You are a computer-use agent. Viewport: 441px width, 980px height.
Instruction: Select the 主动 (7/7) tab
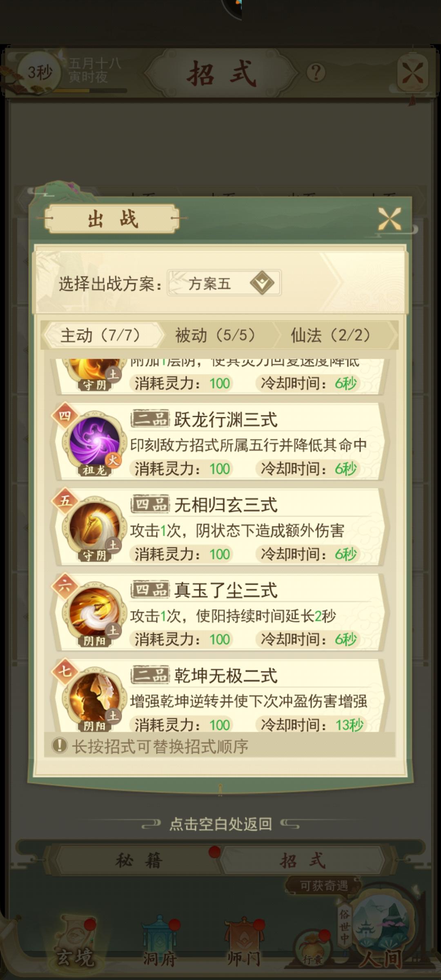coord(100,335)
